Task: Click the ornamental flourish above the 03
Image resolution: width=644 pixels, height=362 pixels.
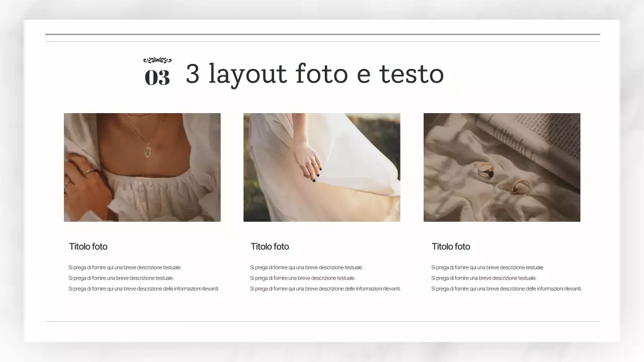Action: point(157,60)
